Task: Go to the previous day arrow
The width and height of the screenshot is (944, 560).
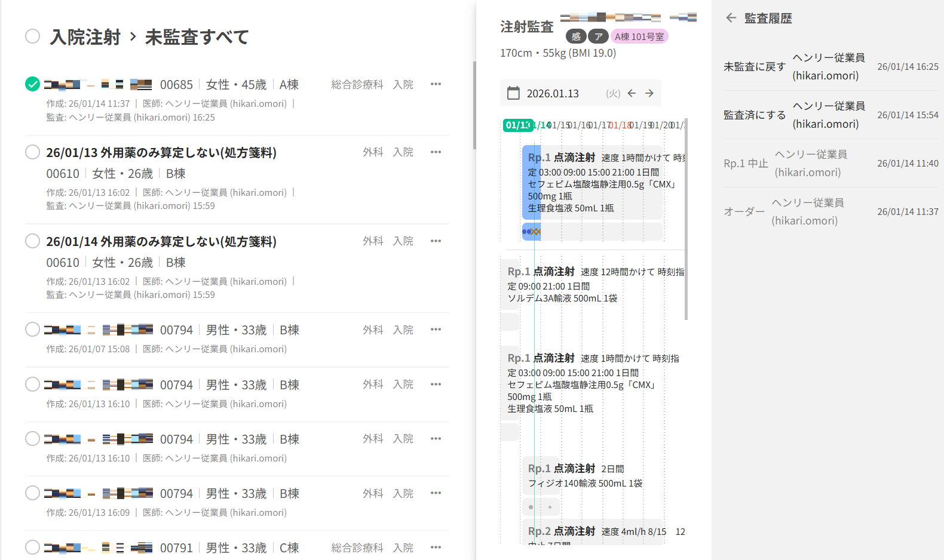Action: point(632,93)
